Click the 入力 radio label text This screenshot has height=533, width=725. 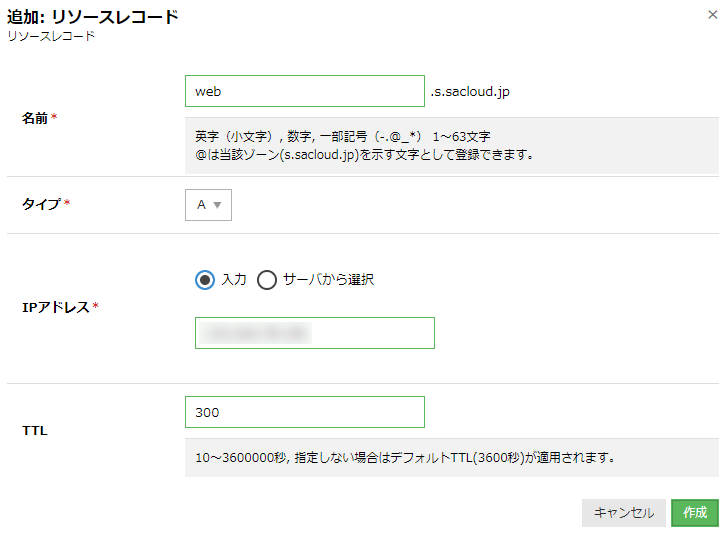point(233,279)
